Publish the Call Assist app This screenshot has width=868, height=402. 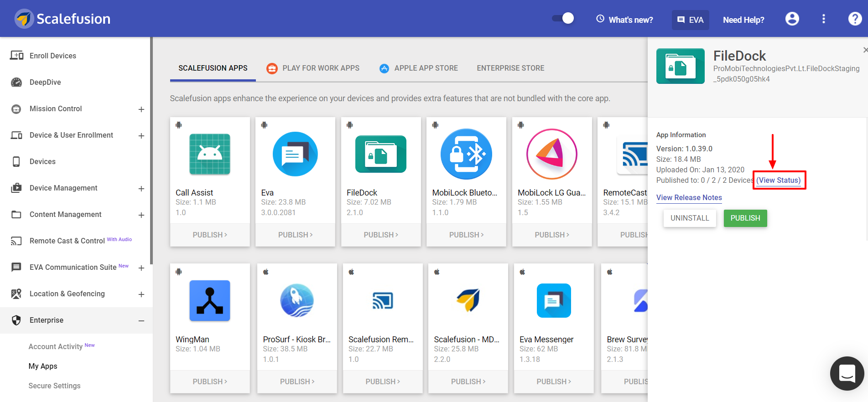(x=210, y=235)
